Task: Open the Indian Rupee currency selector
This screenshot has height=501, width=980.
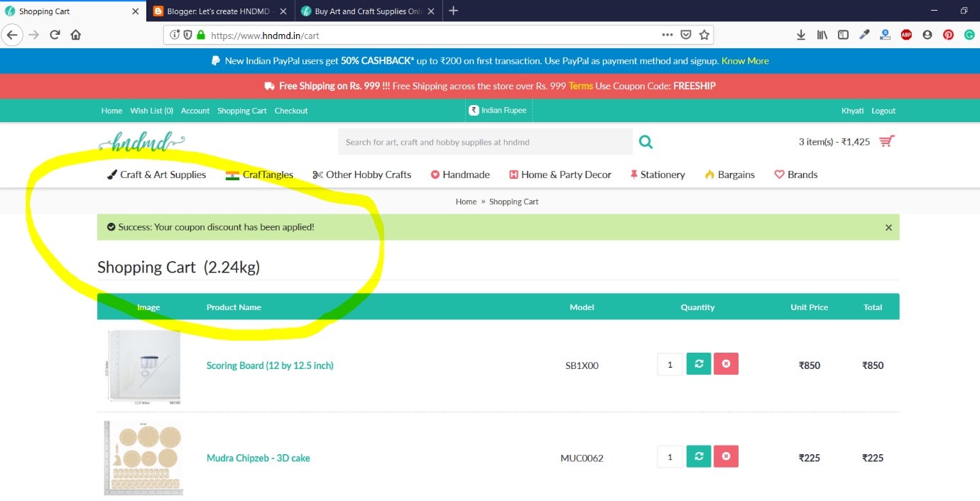Action: (498, 110)
